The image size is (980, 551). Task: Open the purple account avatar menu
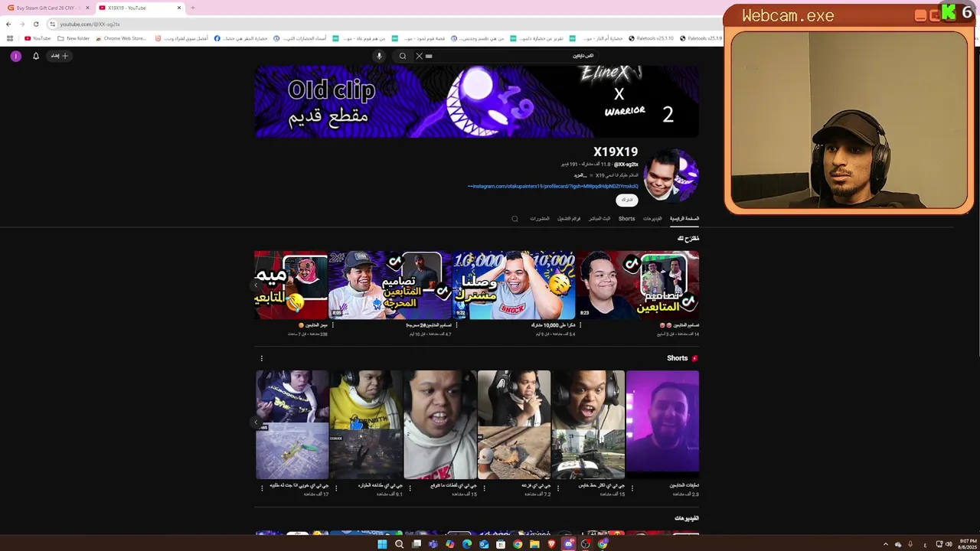tap(15, 56)
